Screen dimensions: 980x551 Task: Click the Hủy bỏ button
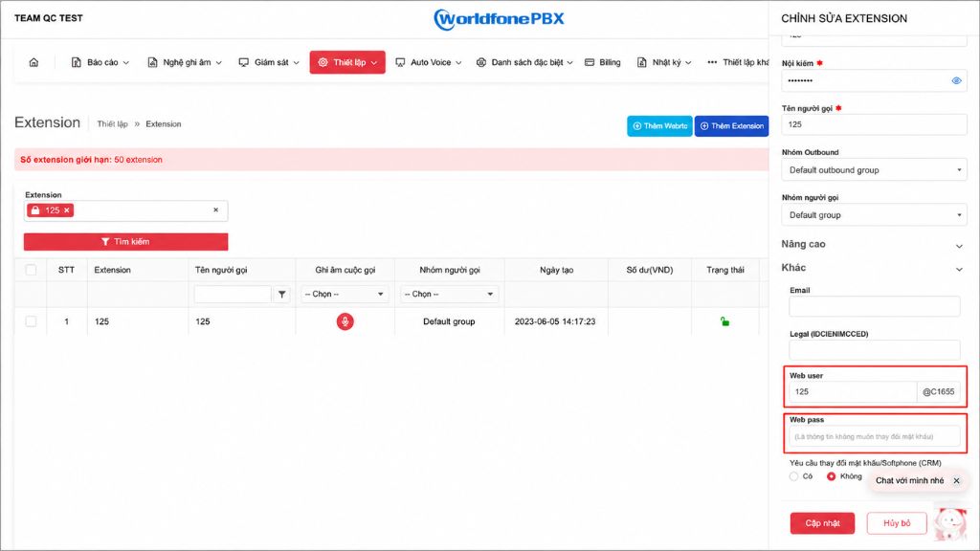(x=896, y=523)
